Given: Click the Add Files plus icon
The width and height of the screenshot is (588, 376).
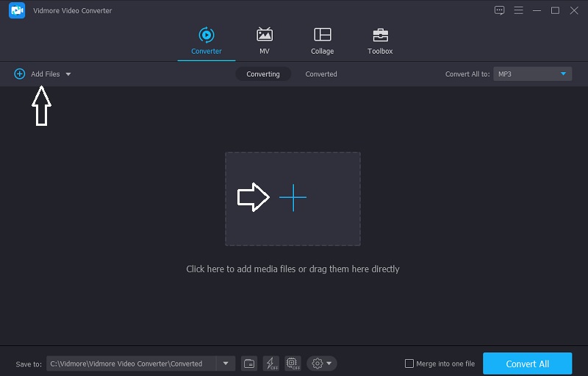Looking at the screenshot, I should [x=20, y=74].
